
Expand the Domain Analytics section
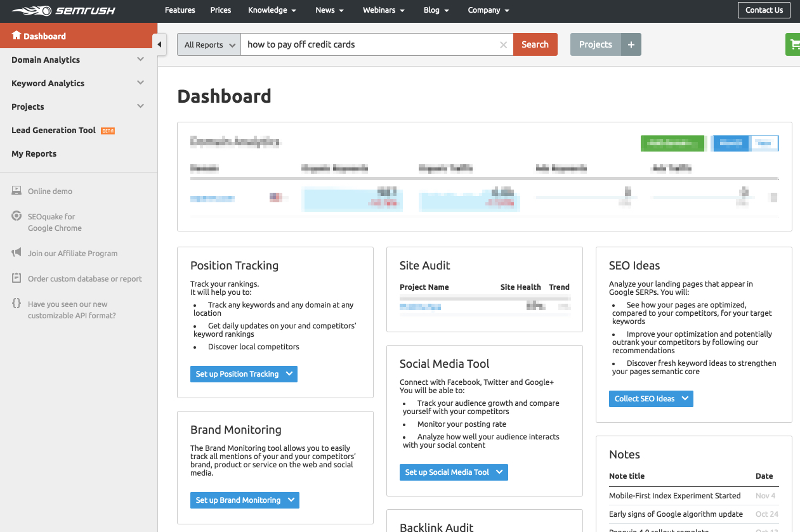click(x=140, y=59)
